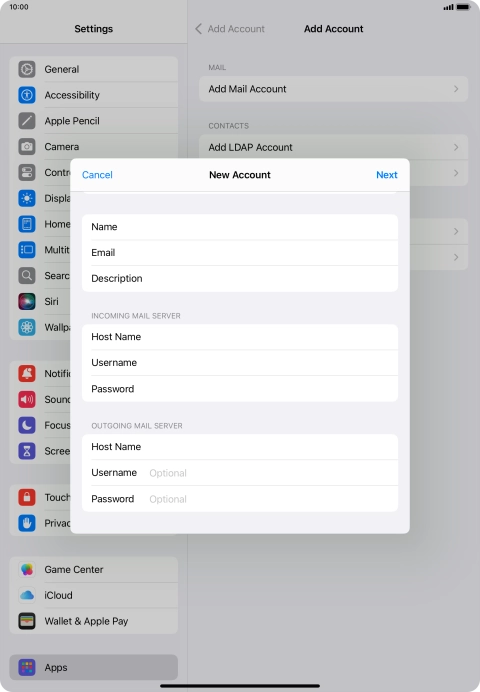This screenshot has height=692, width=480.
Task: Cancel the New Account dialog
Action: (x=97, y=175)
